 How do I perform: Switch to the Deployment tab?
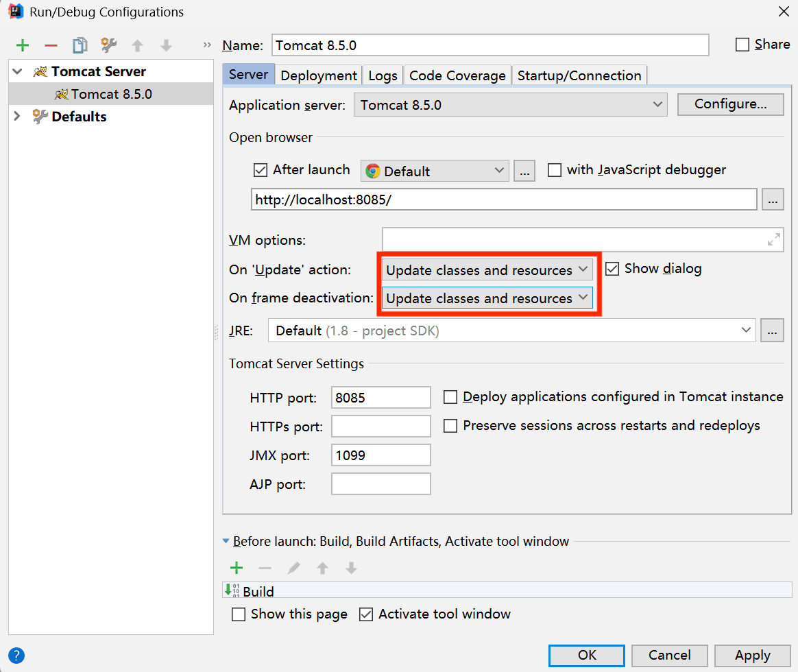[319, 75]
